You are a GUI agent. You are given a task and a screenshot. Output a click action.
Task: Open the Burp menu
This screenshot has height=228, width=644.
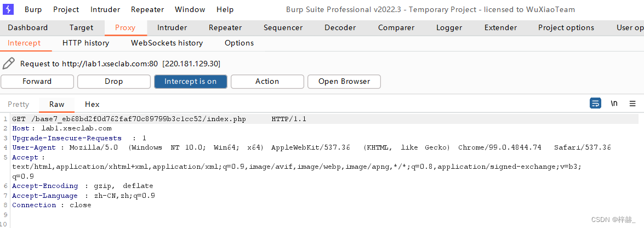33,9
